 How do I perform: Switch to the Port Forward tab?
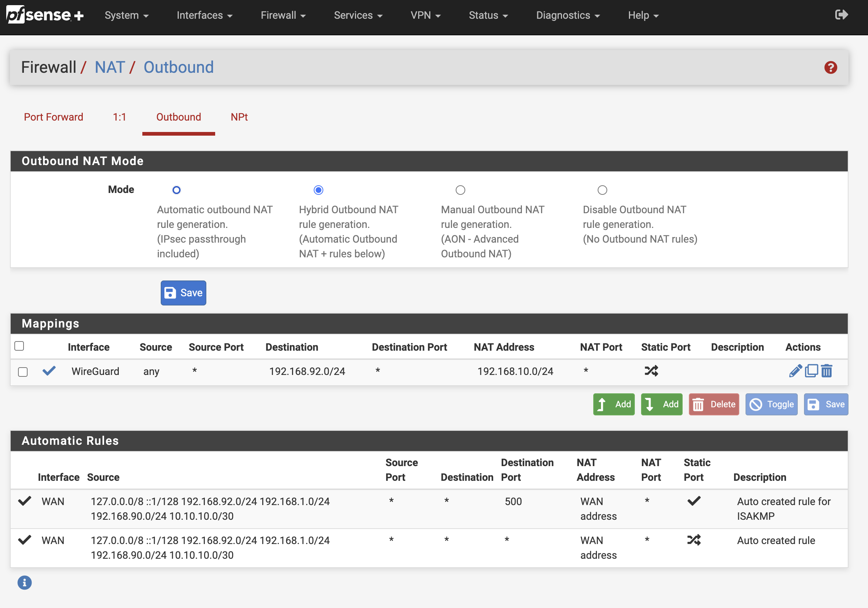(53, 117)
